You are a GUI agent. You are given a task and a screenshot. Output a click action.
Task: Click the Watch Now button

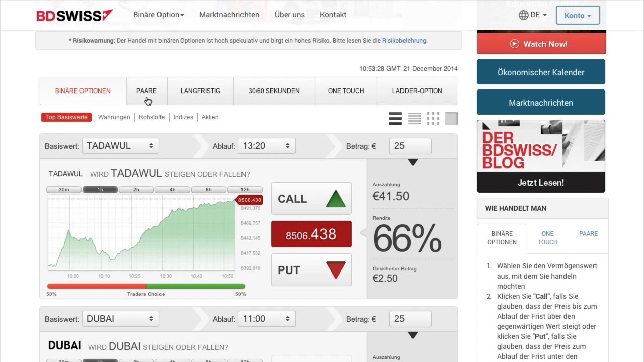(x=541, y=44)
